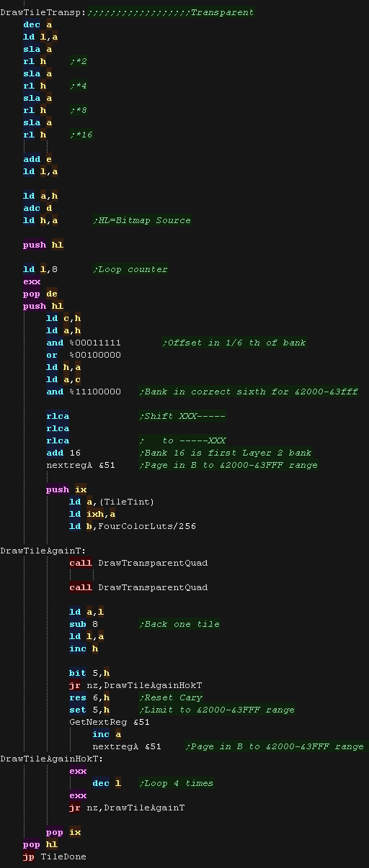Click 'ld b,FourColorLuts/256' line
This screenshot has width=369, height=868.
pyautogui.click(x=133, y=526)
